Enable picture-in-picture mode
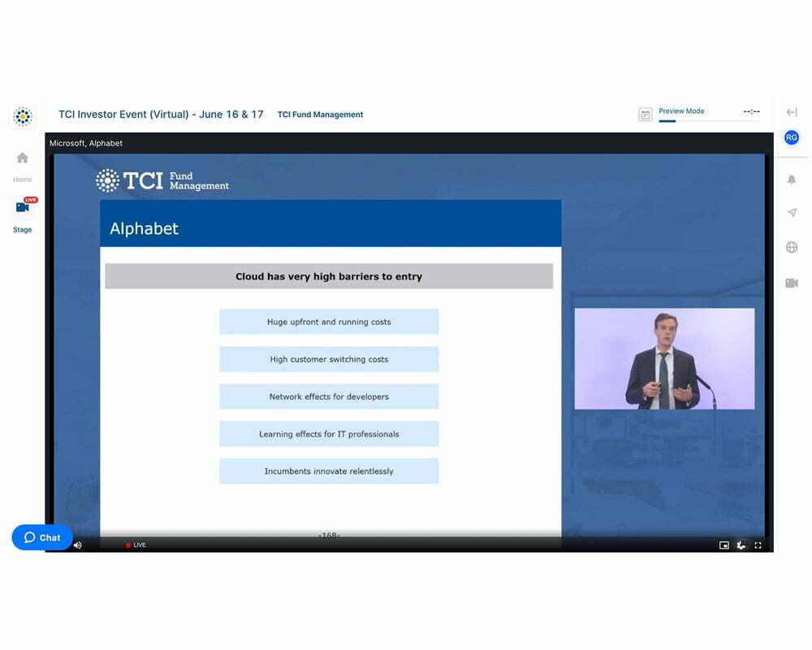The image size is (812, 650). pyautogui.click(x=724, y=544)
